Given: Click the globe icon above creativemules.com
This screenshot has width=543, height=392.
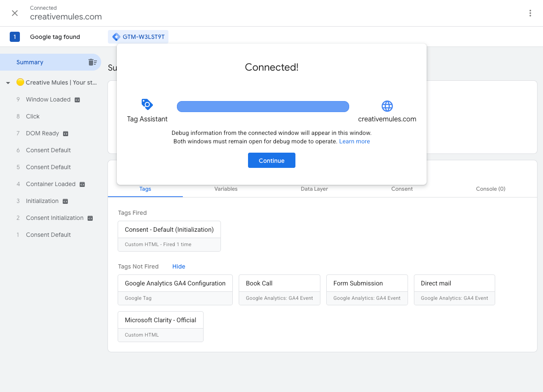Looking at the screenshot, I should 387,106.
